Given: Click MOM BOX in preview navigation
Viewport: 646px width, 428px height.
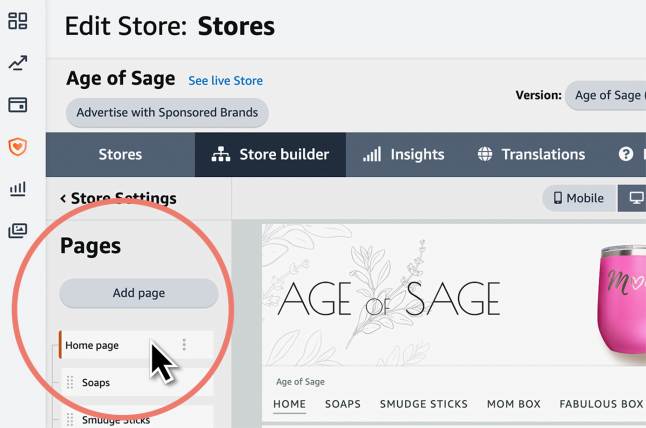Looking at the screenshot, I should click(514, 404).
